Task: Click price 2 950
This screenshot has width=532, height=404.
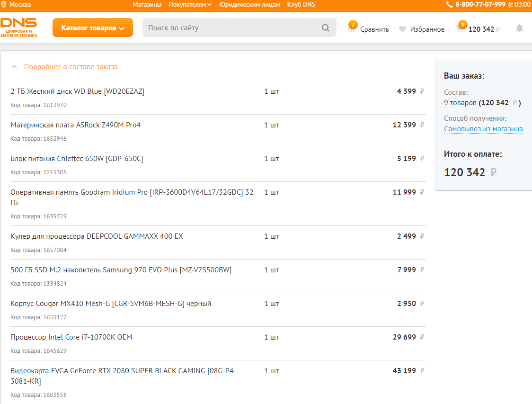Action: coord(410,303)
